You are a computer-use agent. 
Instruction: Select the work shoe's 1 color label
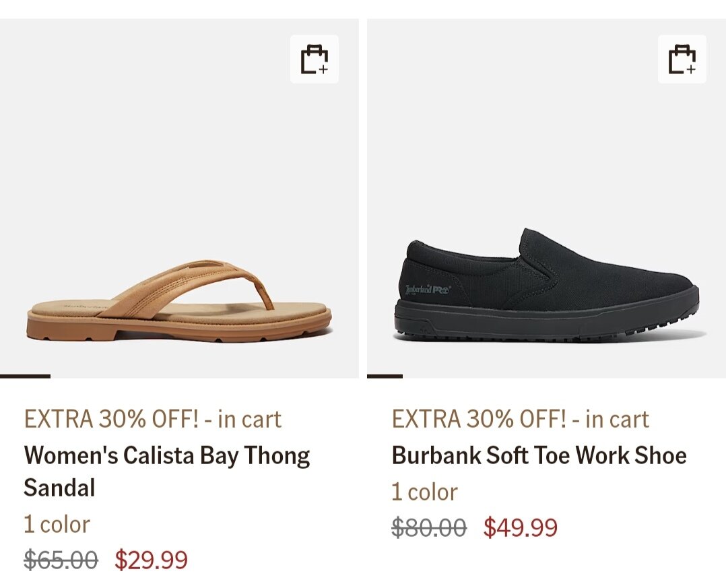(424, 492)
